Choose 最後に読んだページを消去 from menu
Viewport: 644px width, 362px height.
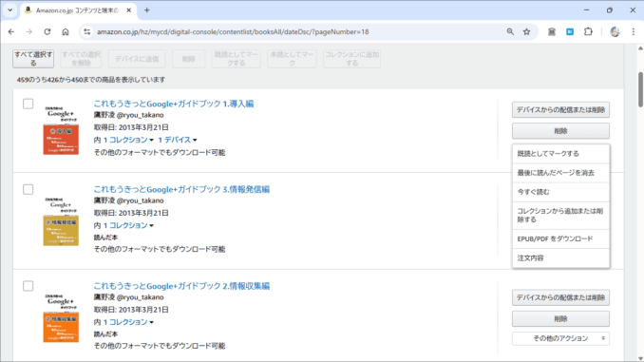560,173
